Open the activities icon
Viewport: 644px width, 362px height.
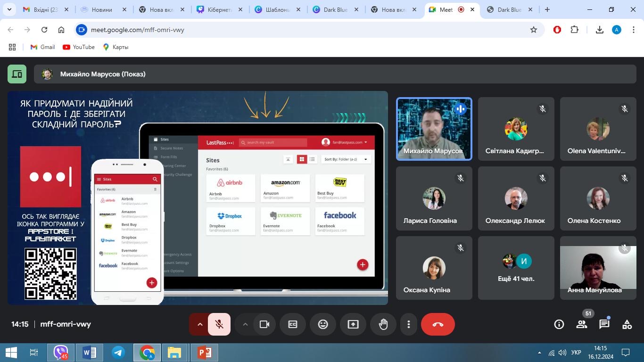(627, 324)
